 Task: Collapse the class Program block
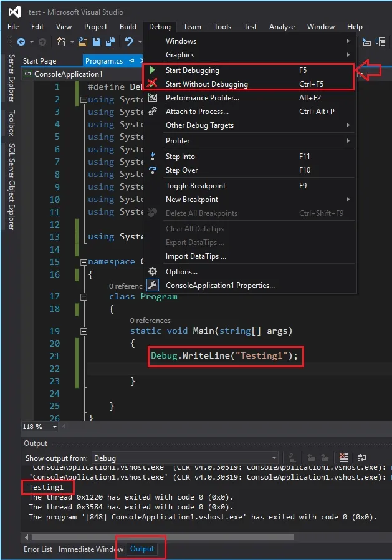coord(84,297)
